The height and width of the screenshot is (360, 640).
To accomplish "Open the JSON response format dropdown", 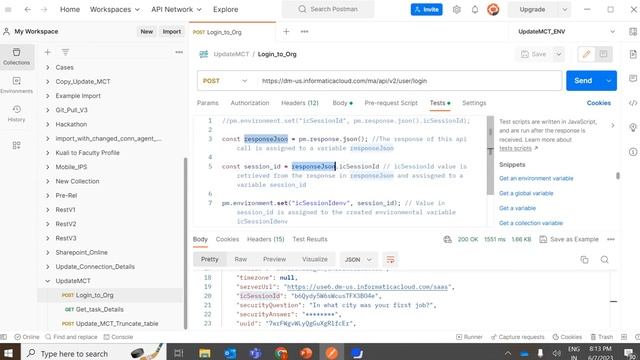I will [x=358, y=260].
